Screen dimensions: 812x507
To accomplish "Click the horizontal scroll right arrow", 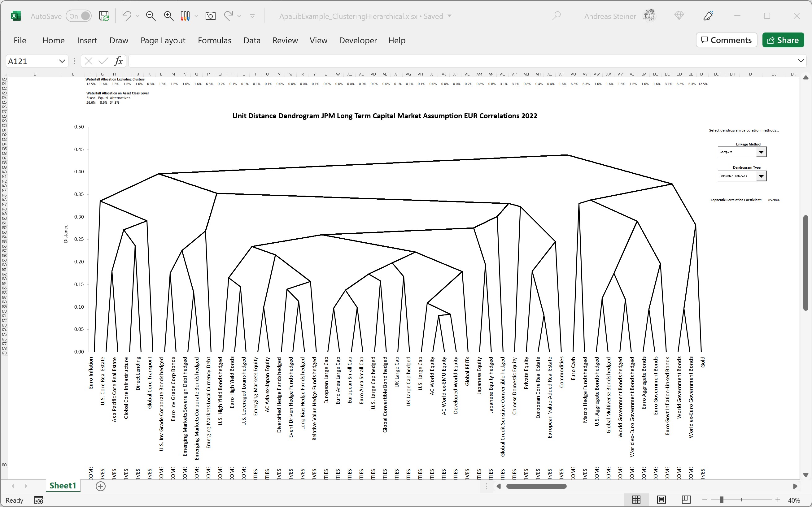I will point(795,486).
